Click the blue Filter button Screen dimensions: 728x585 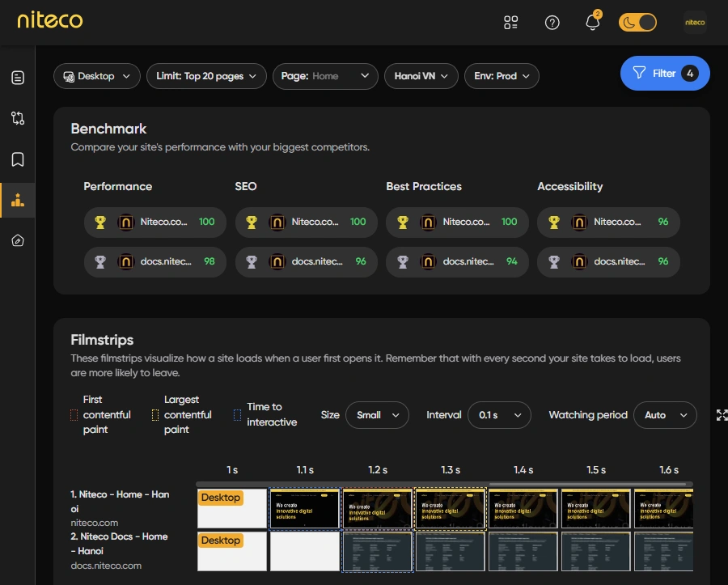click(665, 74)
